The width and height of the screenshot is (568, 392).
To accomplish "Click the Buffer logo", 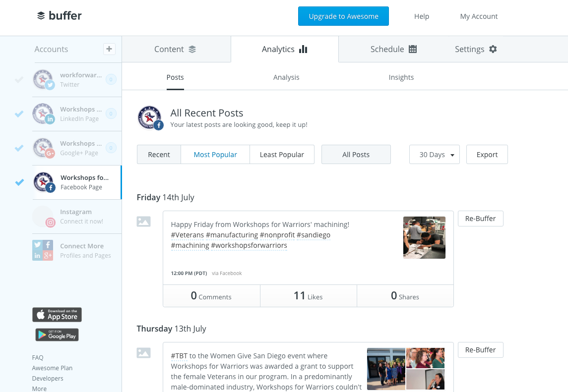I will coord(60,15).
